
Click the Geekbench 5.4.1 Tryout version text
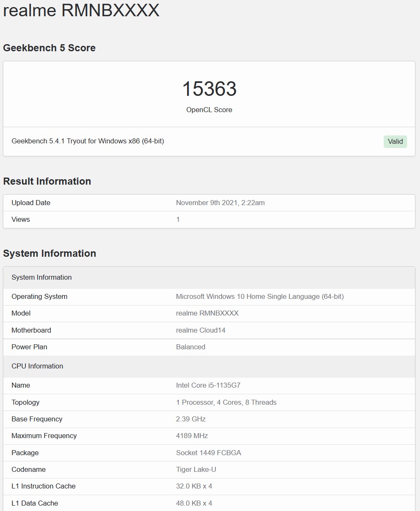coord(88,141)
